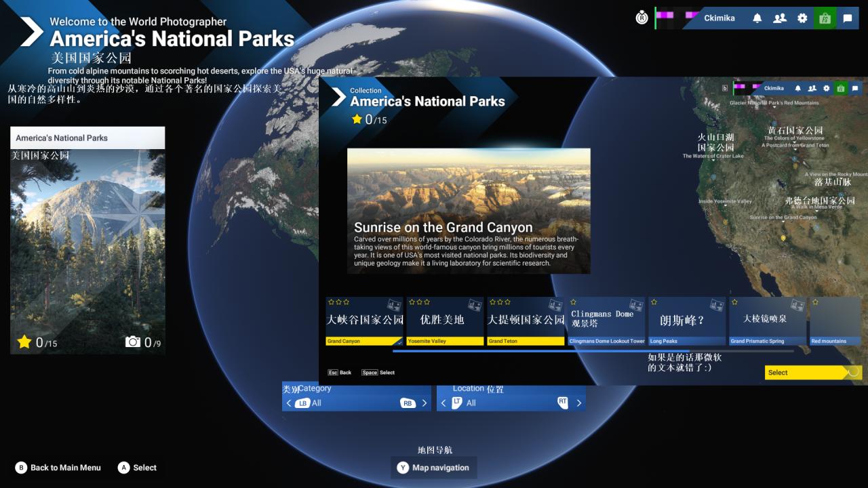
Task: Open the green FS Marketplace bag icon
Action: (x=825, y=18)
